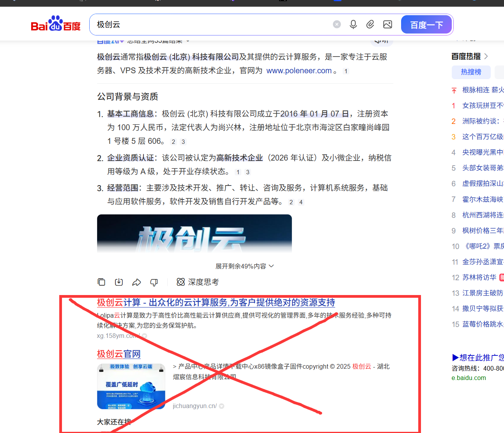
Task: Click into the search field containing 极创云
Action: pyautogui.click(x=210, y=25)
